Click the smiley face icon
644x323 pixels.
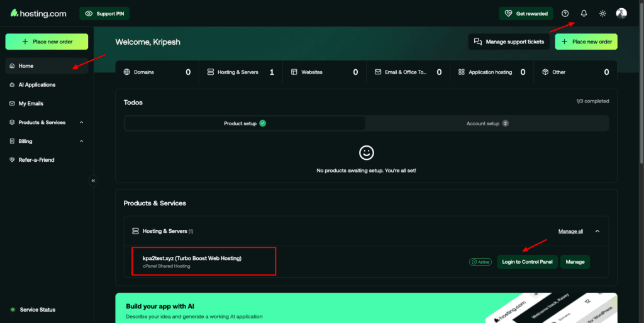[367, 153]
